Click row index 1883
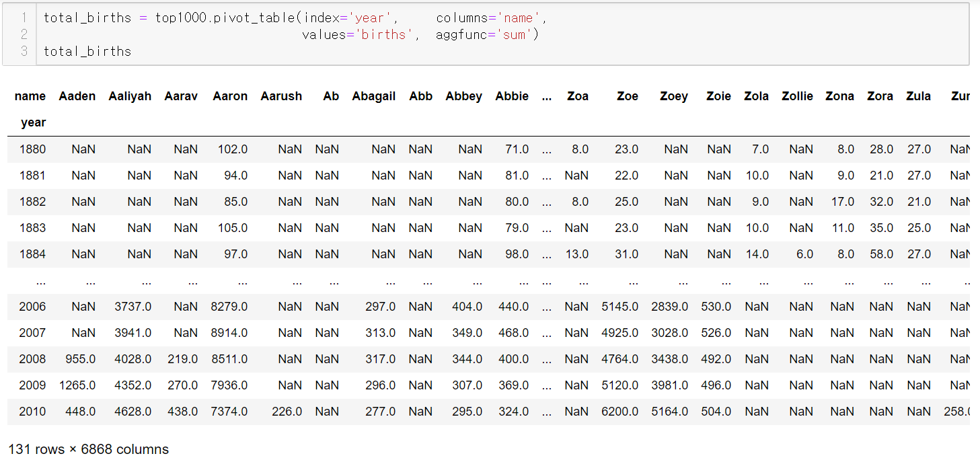 pyautogui.click(x=32, y=228)
